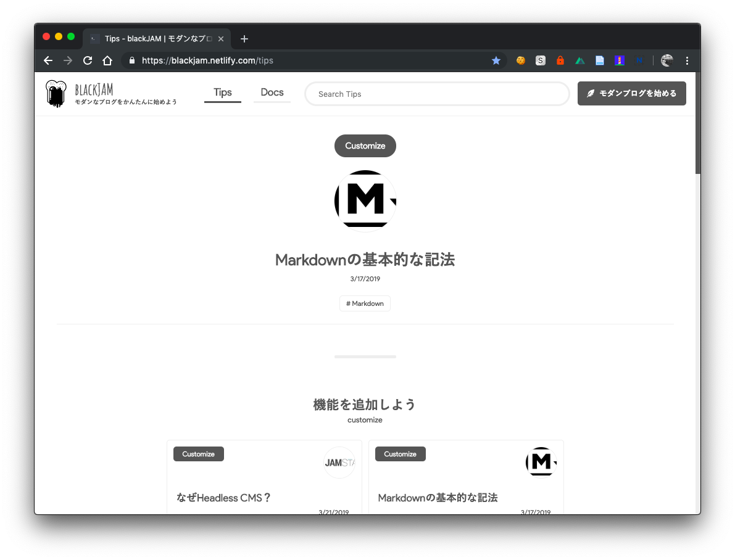Image resolution: width=735 pixels, height=560 pixels.
Task: Open the Lighthouse extension
Action: [620, 60]
